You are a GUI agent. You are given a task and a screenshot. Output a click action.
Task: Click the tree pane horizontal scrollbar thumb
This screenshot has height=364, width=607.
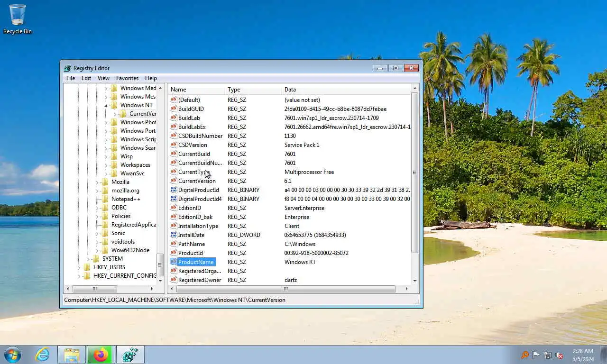94,289
